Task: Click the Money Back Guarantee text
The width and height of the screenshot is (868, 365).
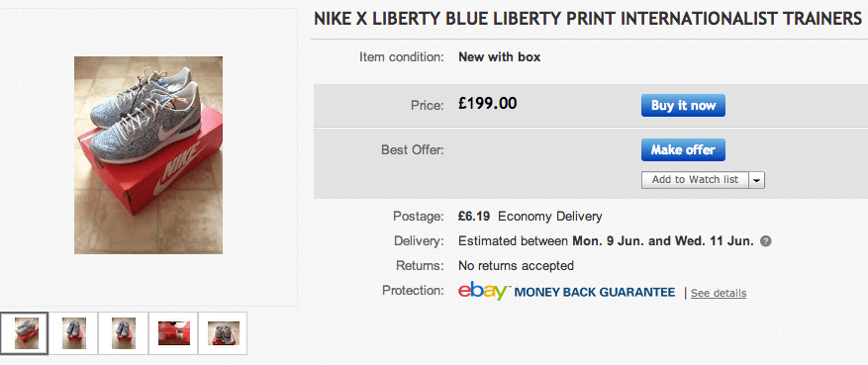Action: click(595, 293)
